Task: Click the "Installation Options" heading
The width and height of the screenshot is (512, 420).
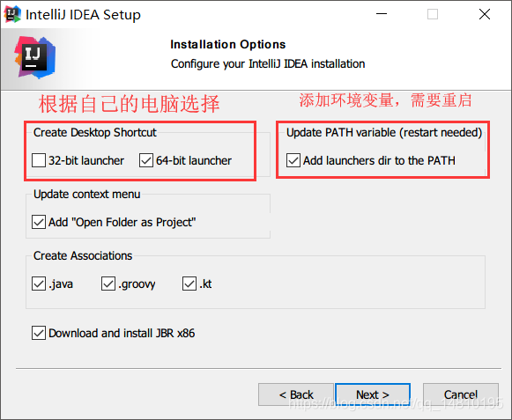Action: coord(228,44)
